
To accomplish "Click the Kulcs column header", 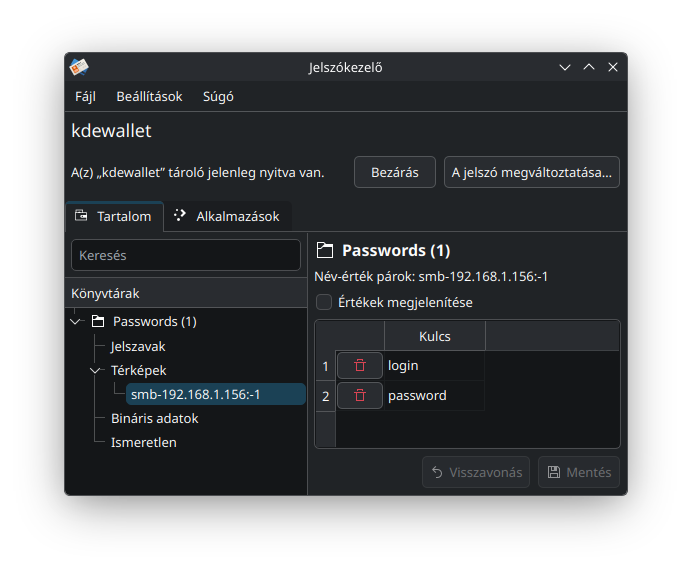I will pos(435,336).
